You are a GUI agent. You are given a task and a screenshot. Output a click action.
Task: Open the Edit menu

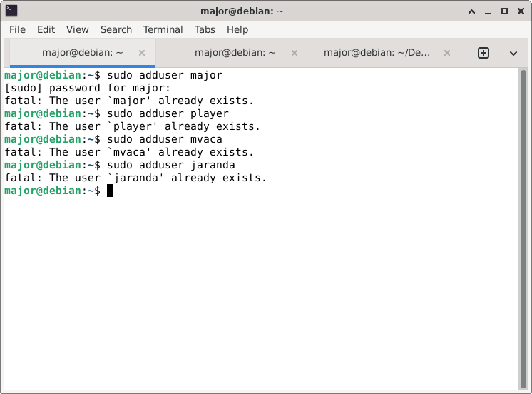(x=46, y=29)
